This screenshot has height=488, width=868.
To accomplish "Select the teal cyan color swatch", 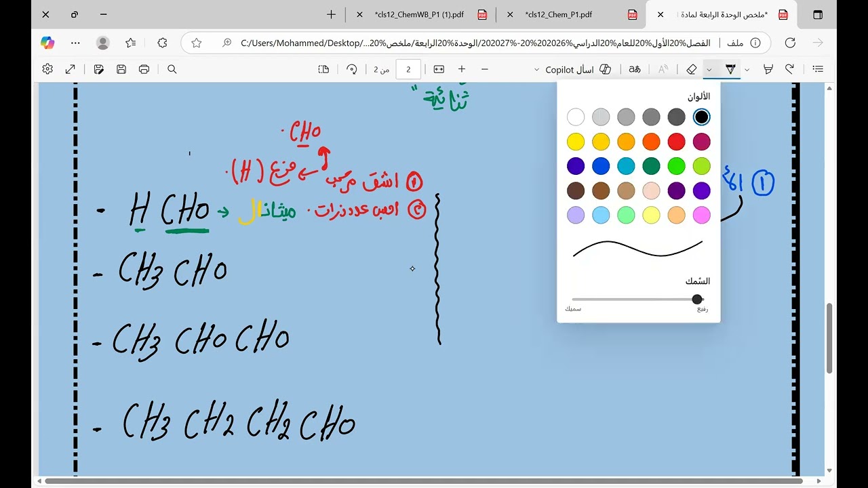I will coord(626,166).
